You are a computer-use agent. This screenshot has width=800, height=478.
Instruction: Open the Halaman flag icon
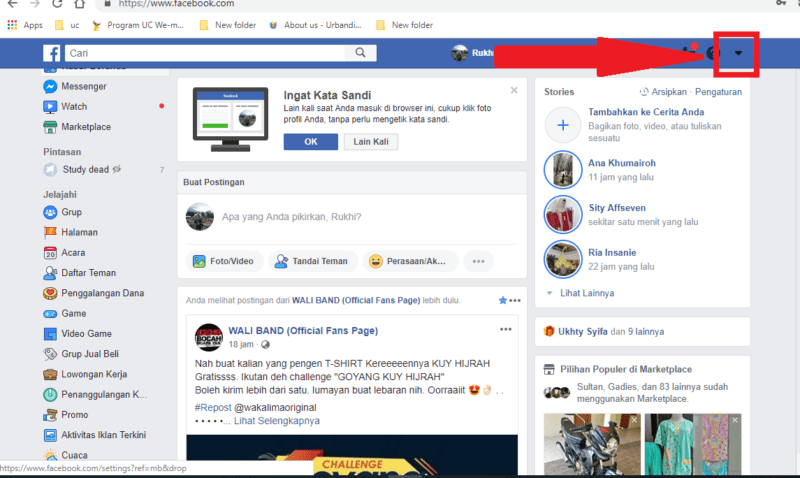(x=50, y=233)
